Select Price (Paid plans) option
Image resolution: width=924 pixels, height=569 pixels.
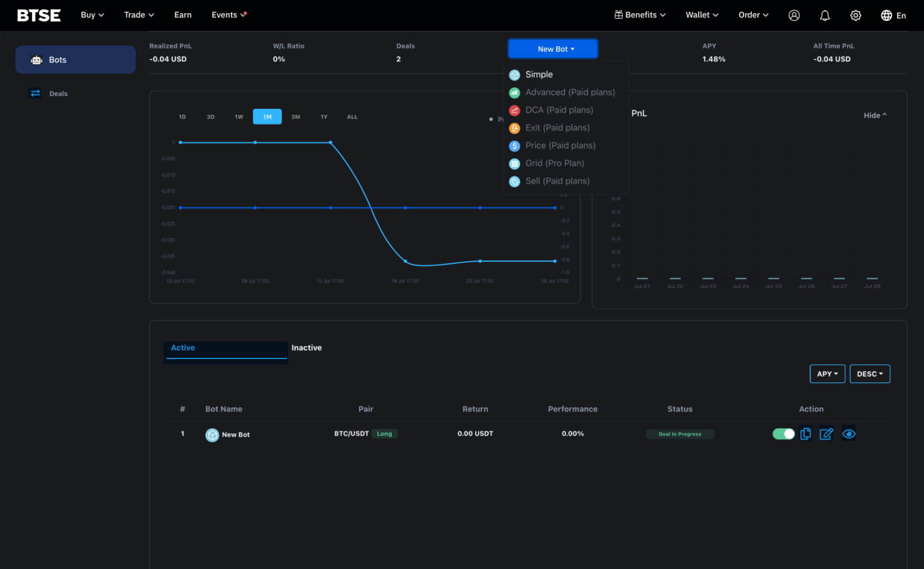tap(561, 146)
